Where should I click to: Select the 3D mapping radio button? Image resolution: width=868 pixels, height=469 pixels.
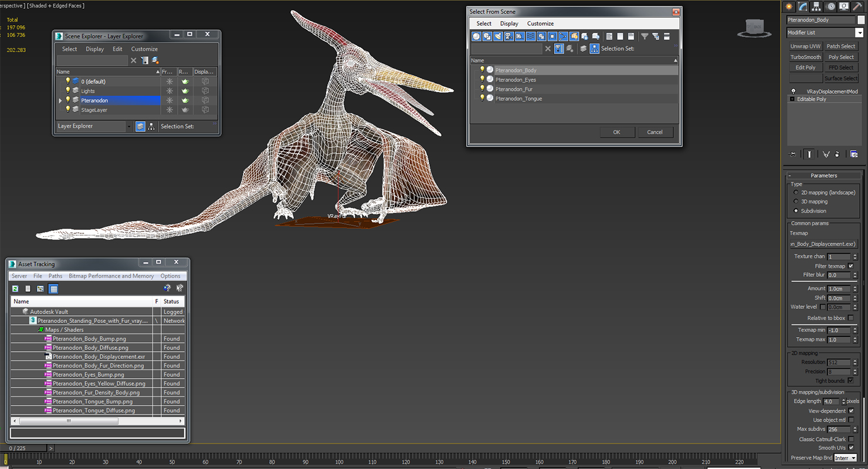coord(796,202)
